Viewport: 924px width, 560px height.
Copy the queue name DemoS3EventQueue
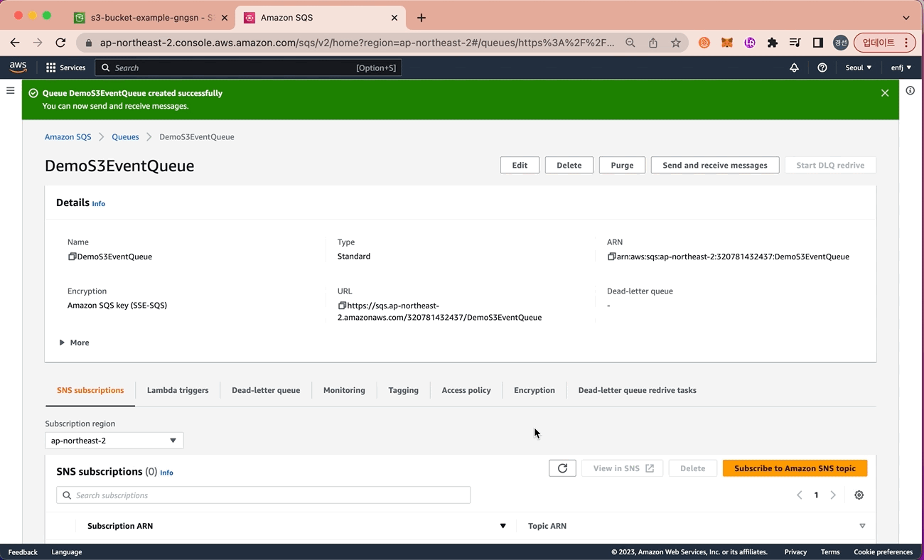pos(72,257)
